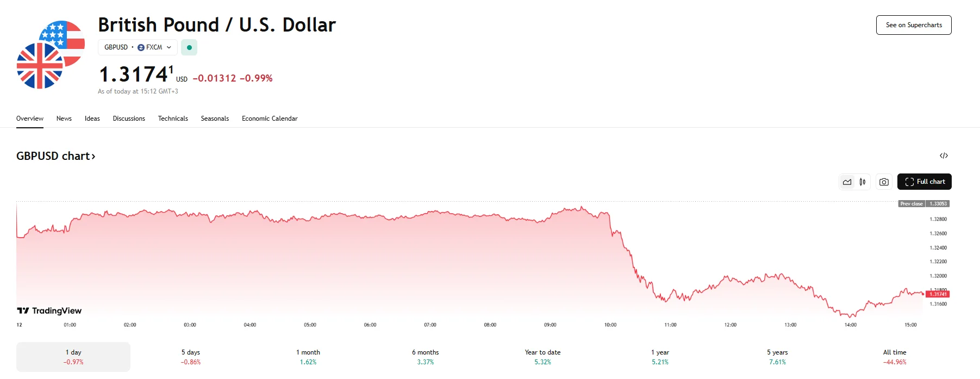Select the All time range

coord(895,357)
